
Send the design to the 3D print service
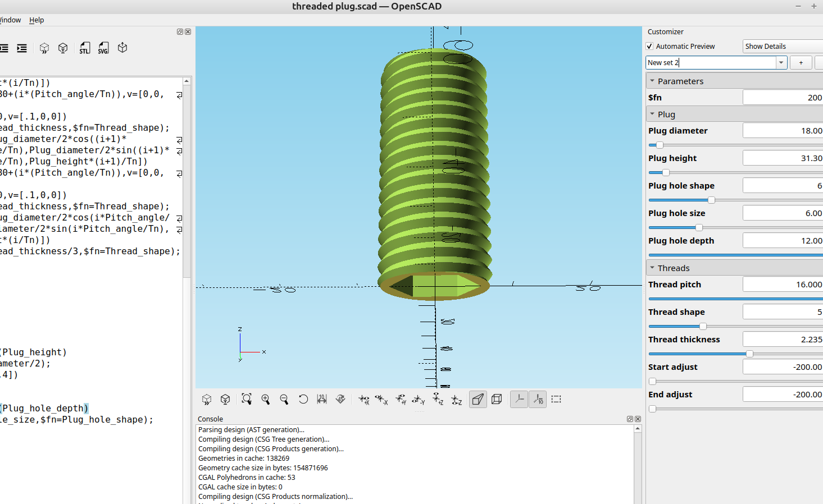[122, 48]
